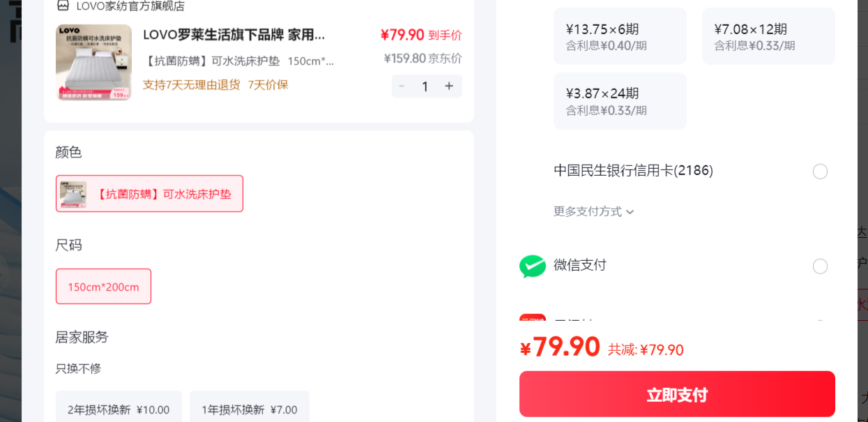Click the product title LOVO罗莱生活旗下品牌
The width and height of the screenshot is (868, 422).
(234, 35)
